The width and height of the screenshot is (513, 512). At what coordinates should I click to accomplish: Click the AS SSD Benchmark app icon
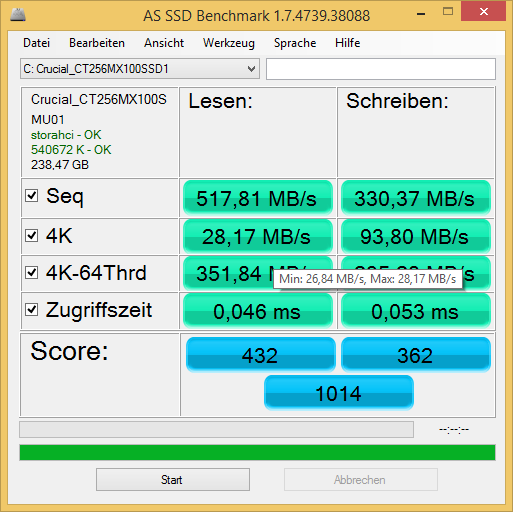[x=18, y=15]
